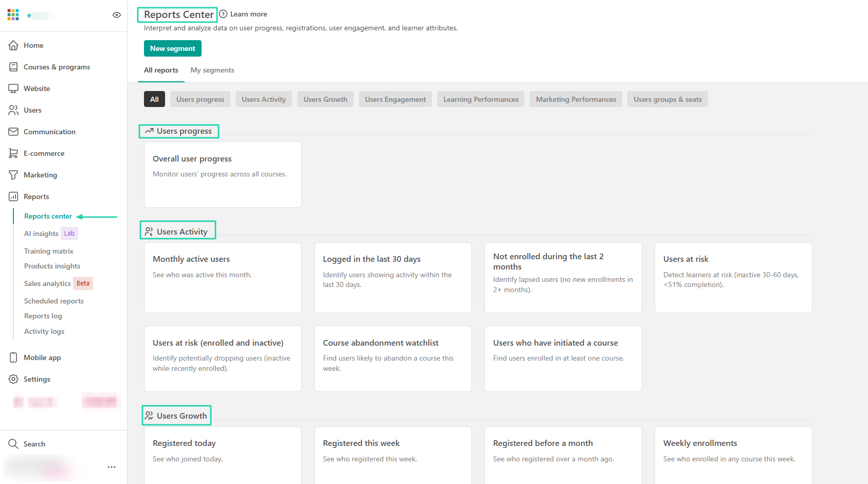The width and height of the screenshot is (868, 484).
Task: Click the Marketing funnel icon
Action: (13, 175)
